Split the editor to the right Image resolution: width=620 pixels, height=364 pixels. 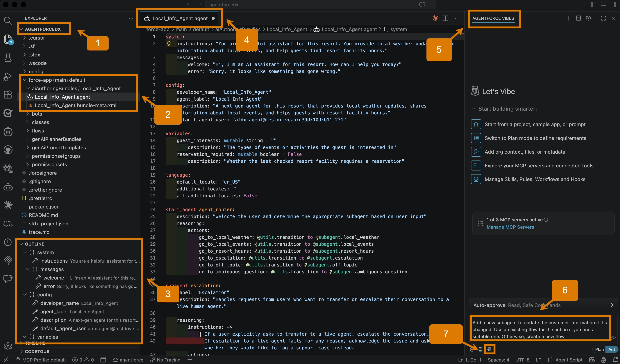click(445, 18)
